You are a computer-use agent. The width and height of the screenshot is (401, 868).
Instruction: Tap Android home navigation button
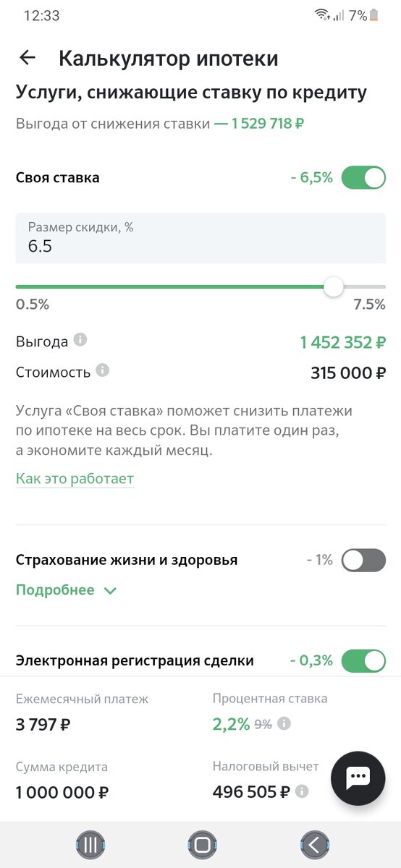click(x=203, y=844)
